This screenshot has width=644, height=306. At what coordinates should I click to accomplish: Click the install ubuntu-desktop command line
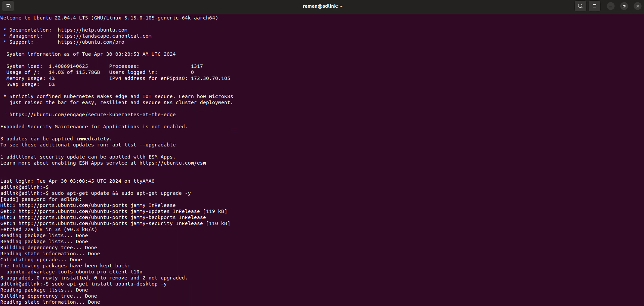coord(84,284)
